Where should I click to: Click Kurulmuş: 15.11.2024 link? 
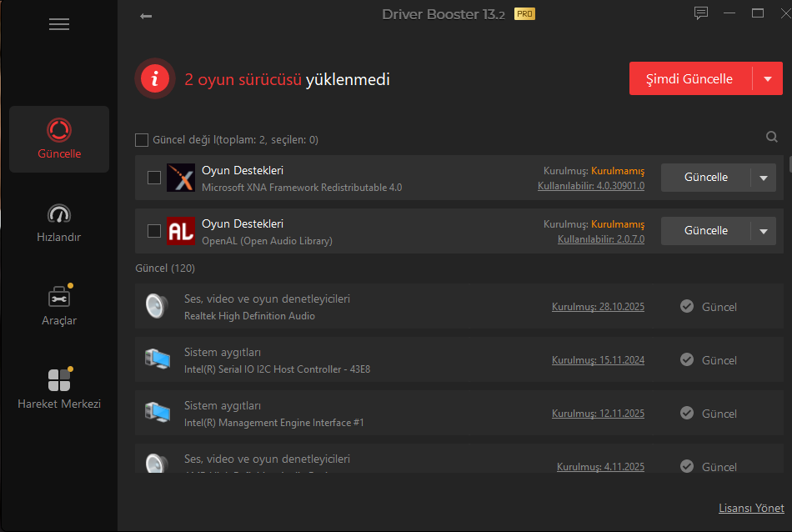pyautogui.click(x=598, y=360)
